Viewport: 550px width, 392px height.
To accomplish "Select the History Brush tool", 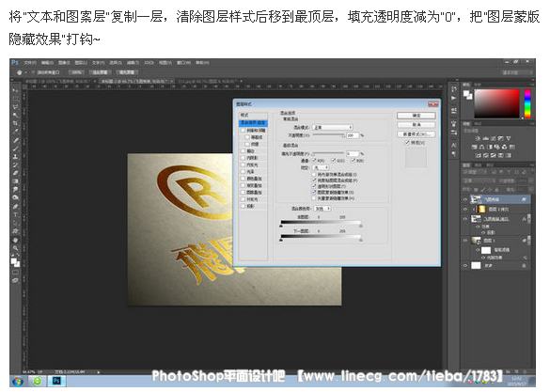I will (x=15, y=165).
